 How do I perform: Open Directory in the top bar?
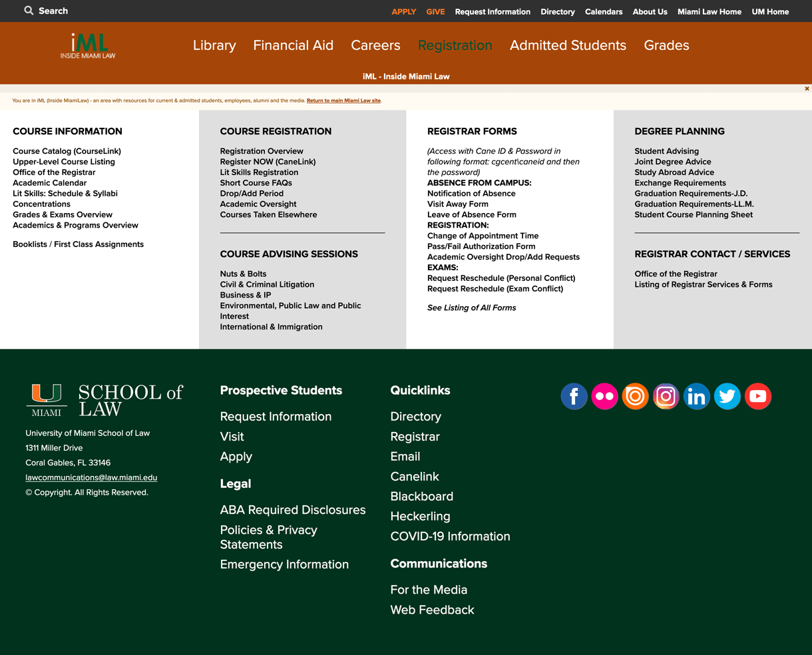click(x=558, y=11)
